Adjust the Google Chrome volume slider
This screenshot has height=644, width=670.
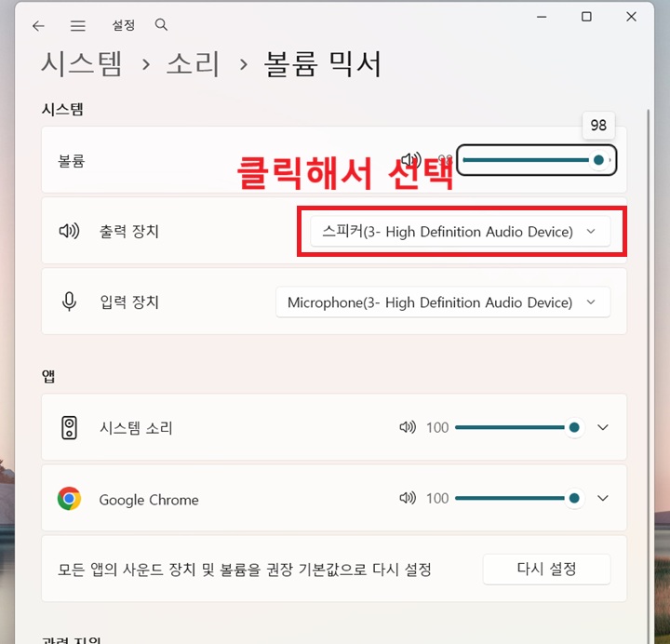point(518,498)
